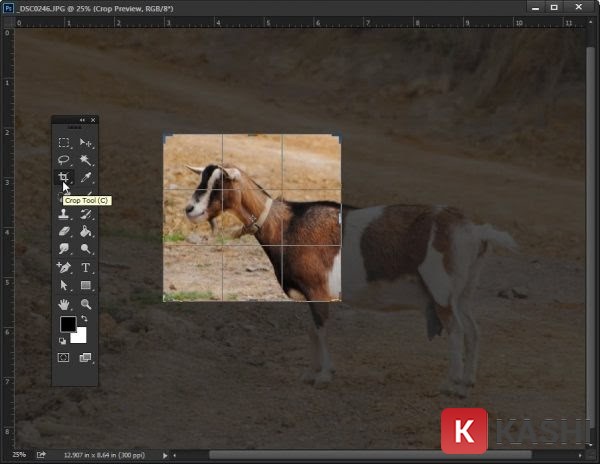Open the black foreground color picker
Viewport: 600px width, 464px height.
tap(68, 324)
